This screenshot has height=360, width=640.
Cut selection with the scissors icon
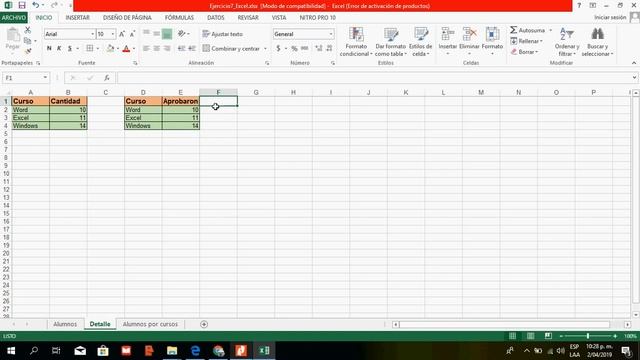tap(28, 30)
